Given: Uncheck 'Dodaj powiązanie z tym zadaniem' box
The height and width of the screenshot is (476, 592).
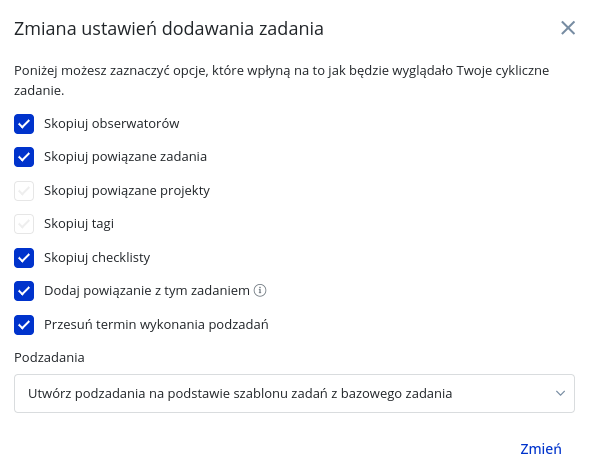Looking at the screenshot, I should coord(24,291).
